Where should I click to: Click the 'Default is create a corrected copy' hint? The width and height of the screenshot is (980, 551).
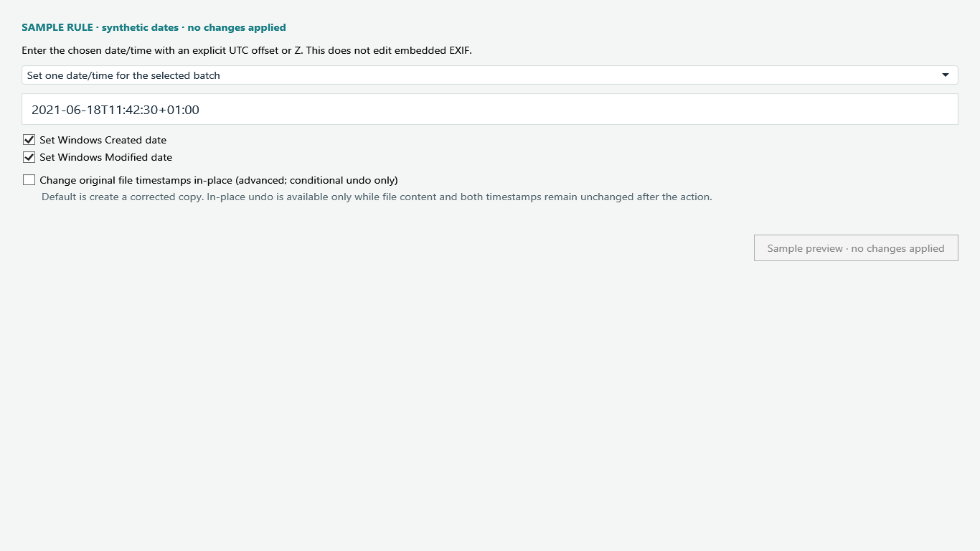(x=123, y=197)
